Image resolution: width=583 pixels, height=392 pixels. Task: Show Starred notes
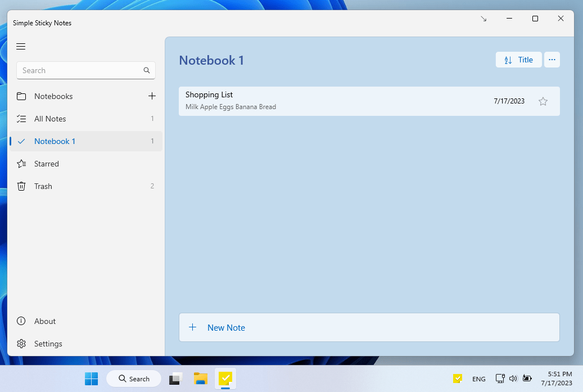[47, 164]
